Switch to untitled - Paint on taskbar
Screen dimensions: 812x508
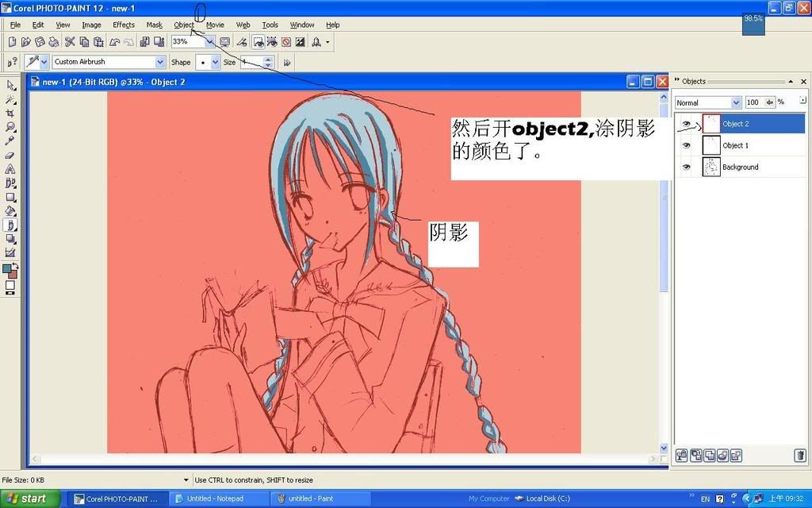pyautogui.click(x=320, y=498)
